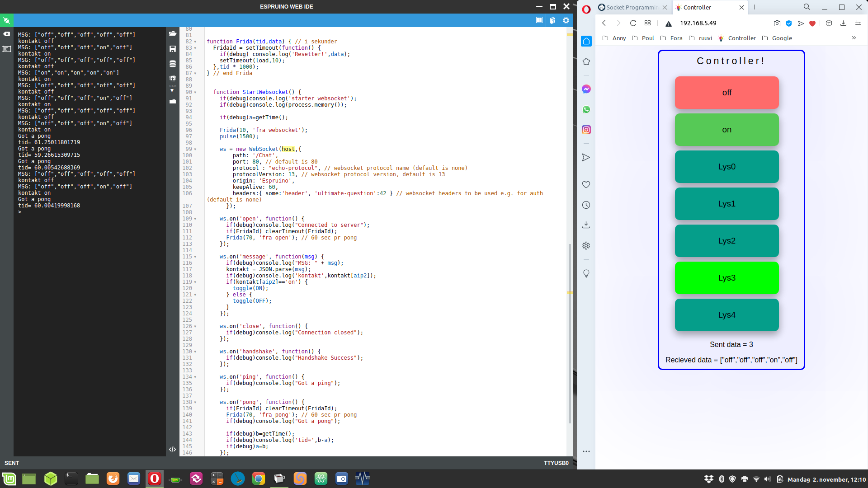Toggle split layout icon in Espruino header
Image resolution: width=868 pixels, height=488 pixels.
click(x=539, y=20)
